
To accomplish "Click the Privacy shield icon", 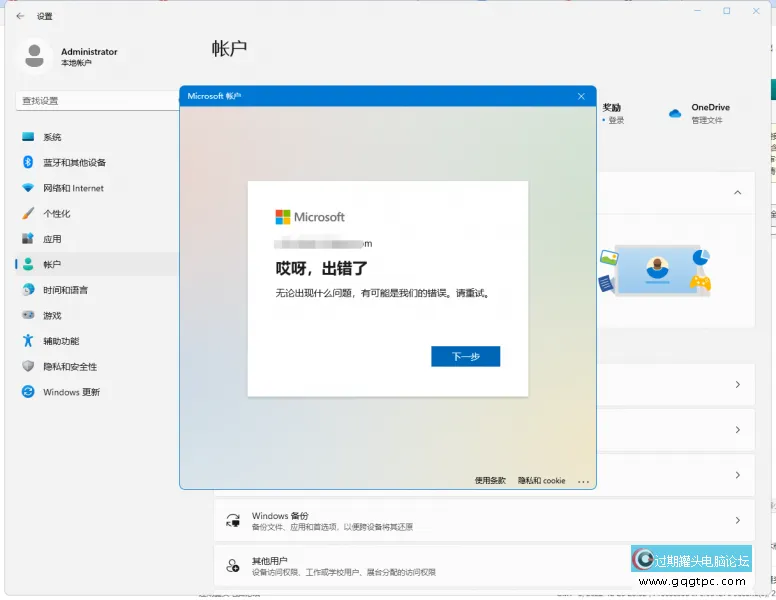I will [28, 366].
